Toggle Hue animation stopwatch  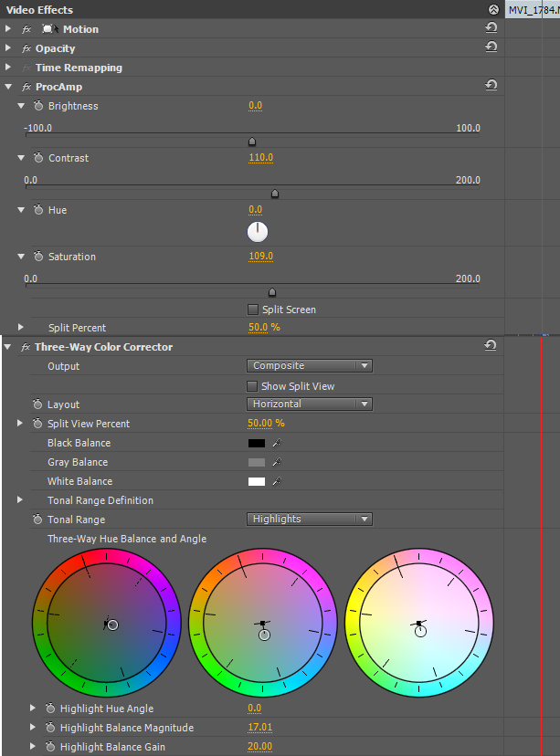(x=38, y=210)
